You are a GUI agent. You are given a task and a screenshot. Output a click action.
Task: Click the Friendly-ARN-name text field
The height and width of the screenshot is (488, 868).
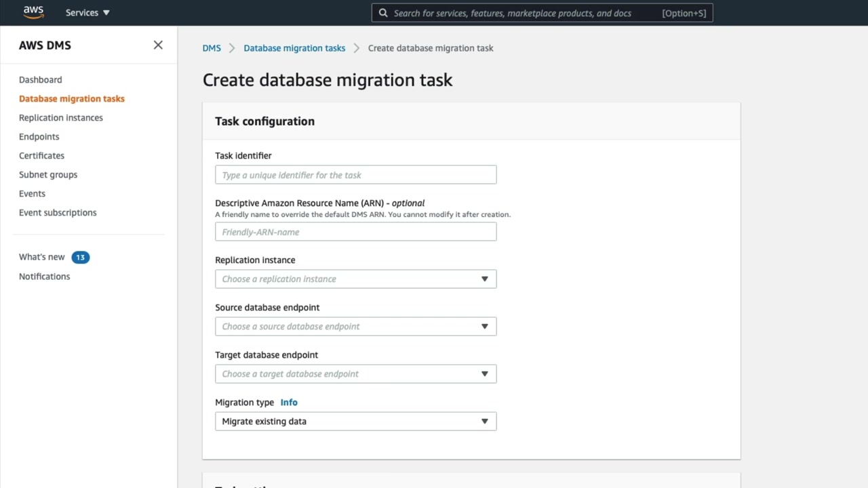tap(355, 232)
